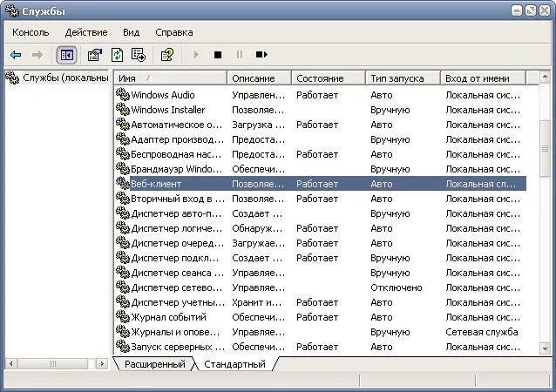Click the tree pane horizontal scrollbar thumb

point(52,363)
